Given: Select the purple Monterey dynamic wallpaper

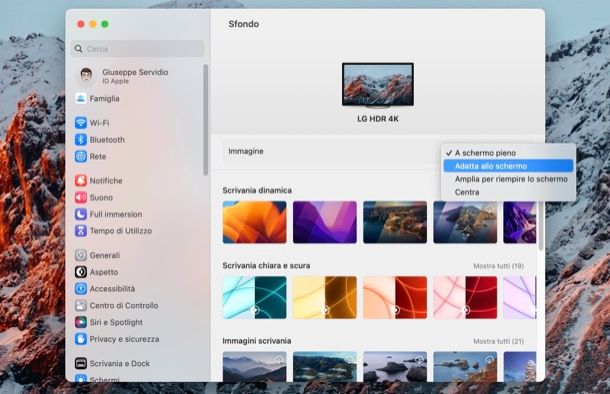Looking at the screenshot, I should (324, 222).
